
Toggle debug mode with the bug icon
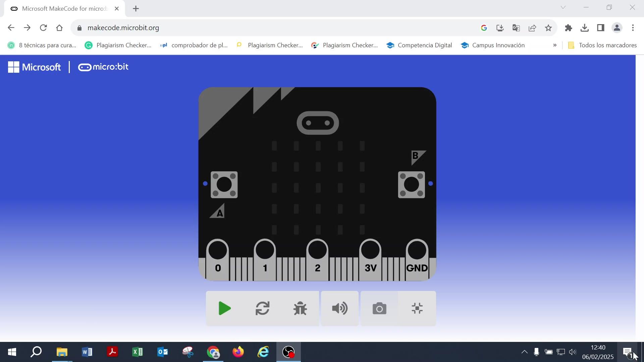[300, 308]
